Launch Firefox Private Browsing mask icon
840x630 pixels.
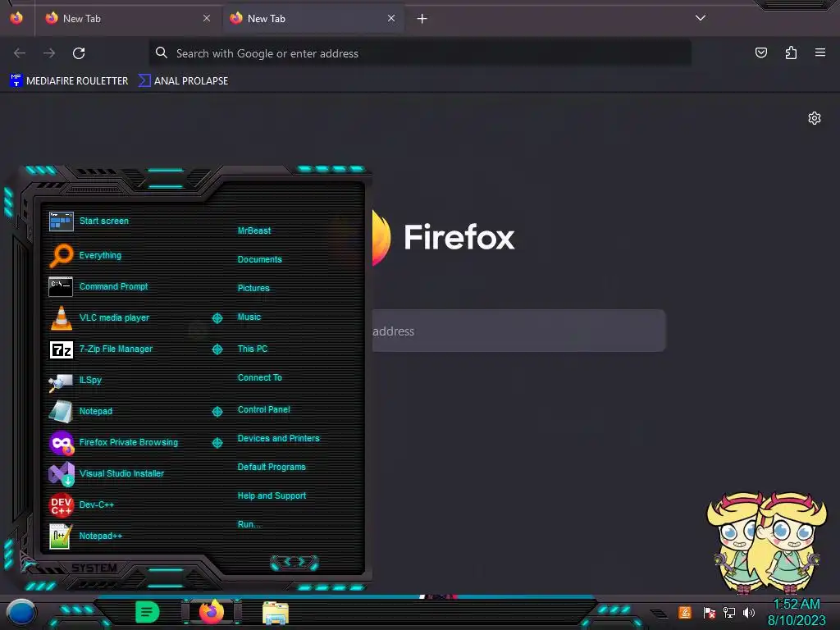point(61,442)
